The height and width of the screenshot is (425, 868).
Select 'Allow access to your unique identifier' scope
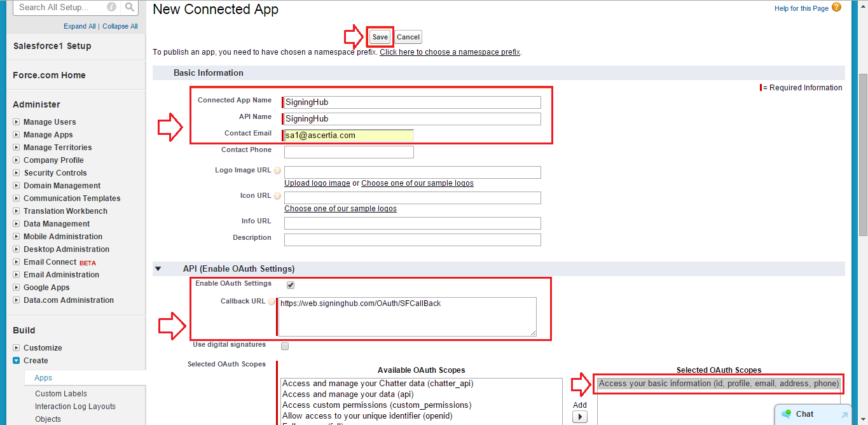point(368,416)
